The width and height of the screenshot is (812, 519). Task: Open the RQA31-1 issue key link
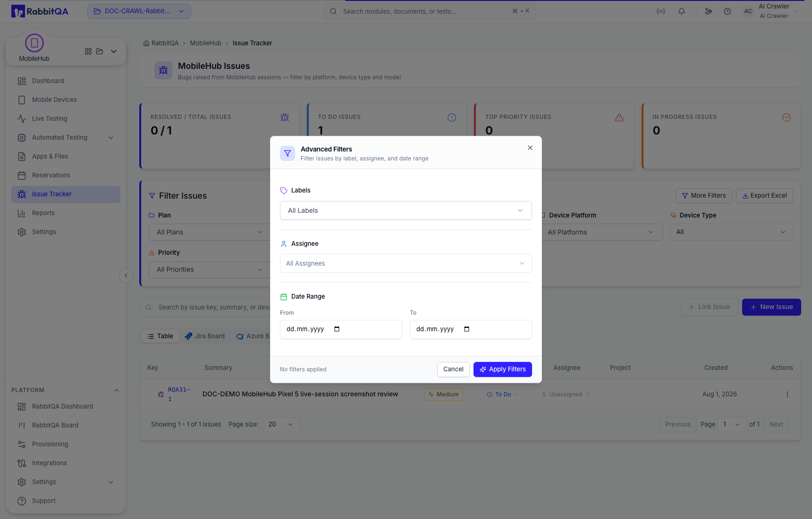coord(179,394)
